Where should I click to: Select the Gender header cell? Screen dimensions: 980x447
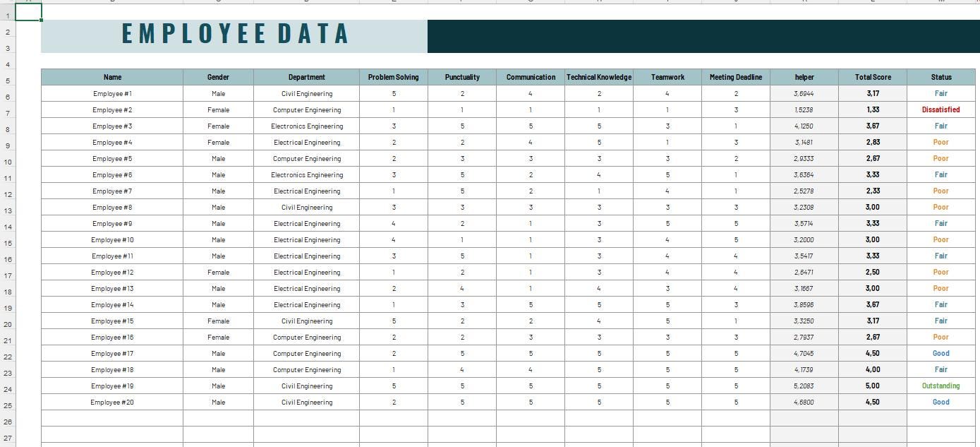click(x=217, y=77)
